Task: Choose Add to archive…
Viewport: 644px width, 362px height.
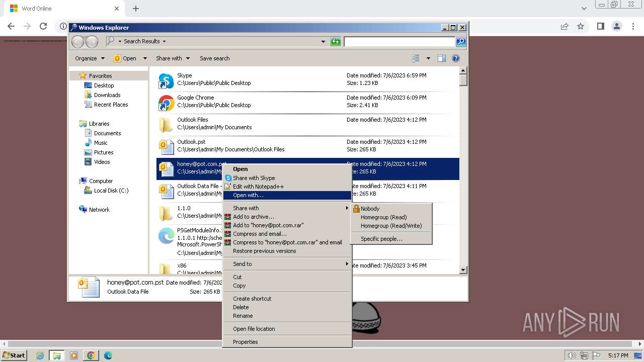Action: [x=287, y=217]
